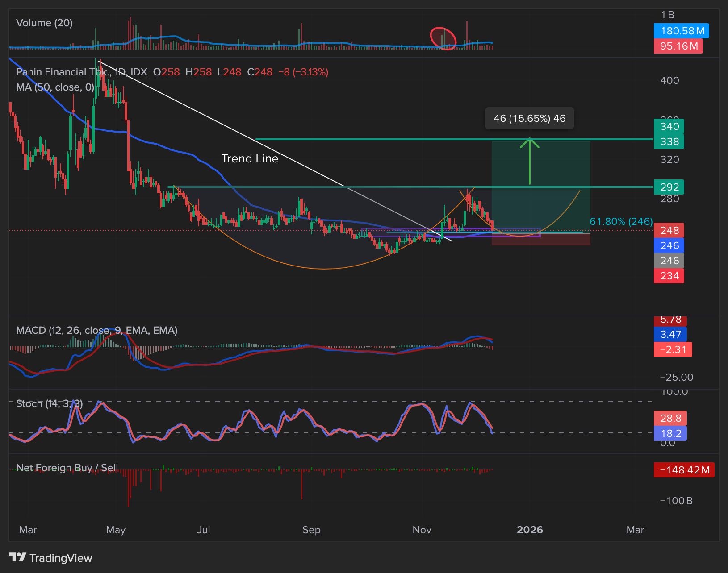Screen dimensions: 728x573
Task: Click the red -148.42M net foreign label
Action: coord(684,470)
